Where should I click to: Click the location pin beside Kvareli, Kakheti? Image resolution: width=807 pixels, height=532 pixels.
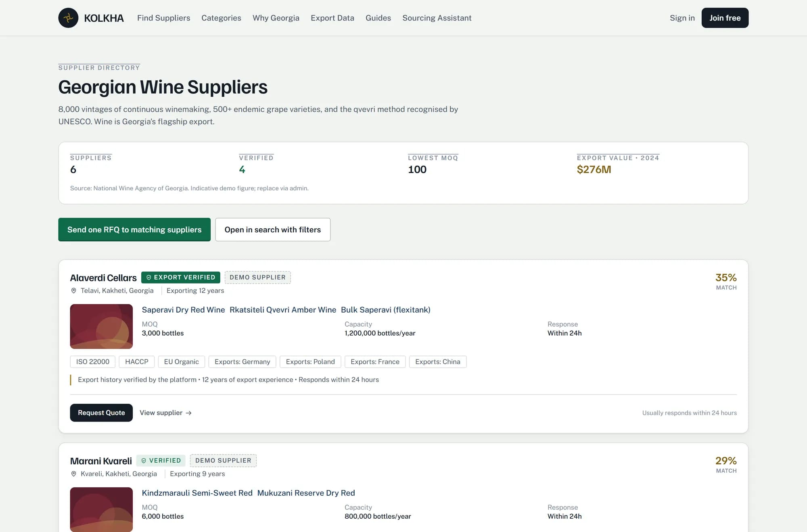(x=73, y=474)
